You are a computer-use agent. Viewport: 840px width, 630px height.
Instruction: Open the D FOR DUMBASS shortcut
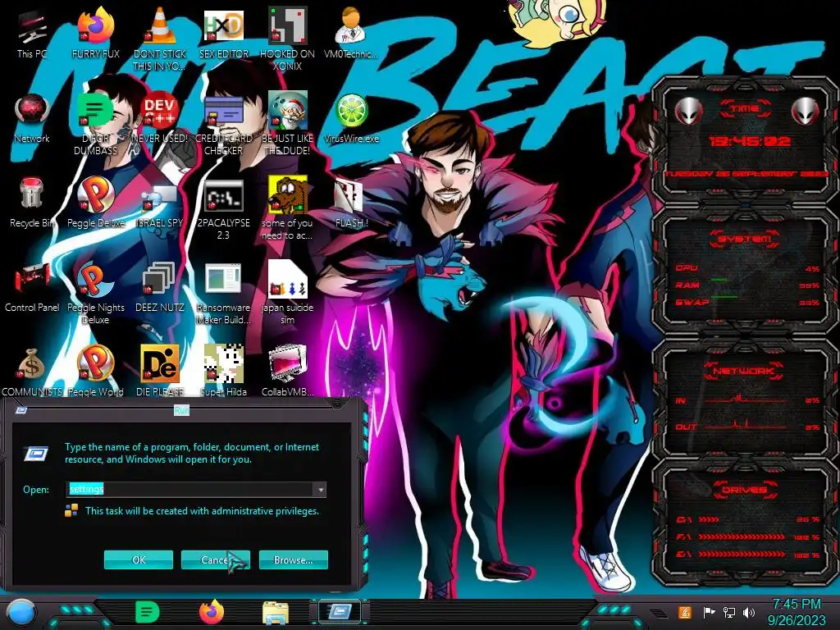(95, 124)
